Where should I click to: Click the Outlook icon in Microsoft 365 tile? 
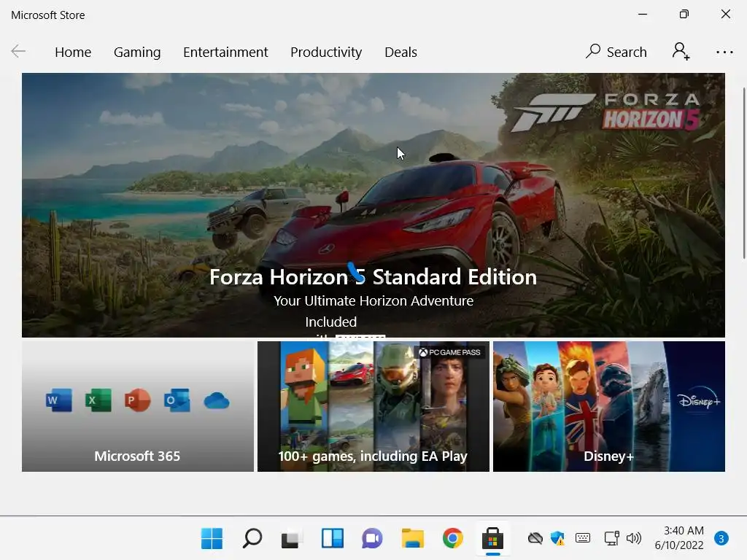tap(177, 400)
